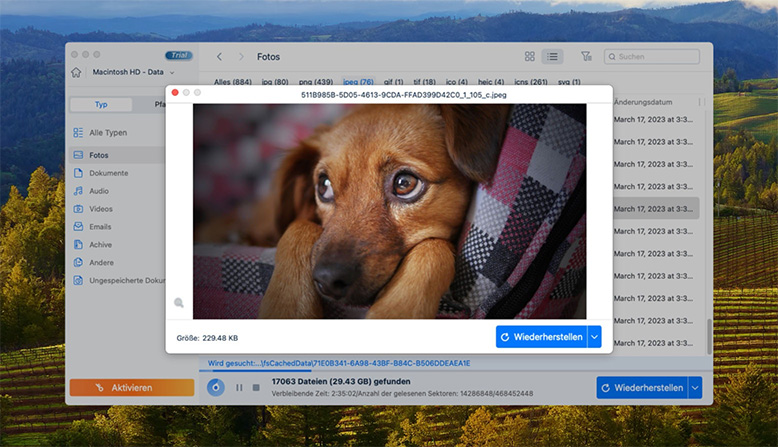778x447 pixels.
Task: Switch to grid view
Action: coord(529,57)
